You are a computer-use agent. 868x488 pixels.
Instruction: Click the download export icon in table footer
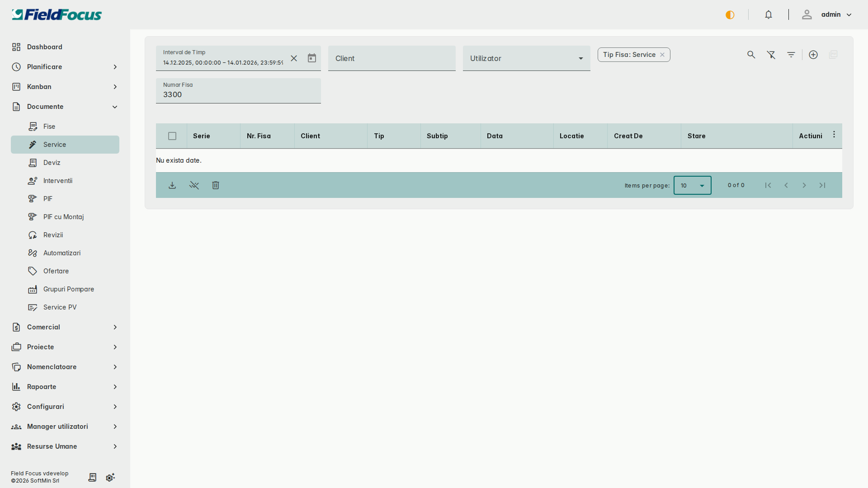click(172, 185)
